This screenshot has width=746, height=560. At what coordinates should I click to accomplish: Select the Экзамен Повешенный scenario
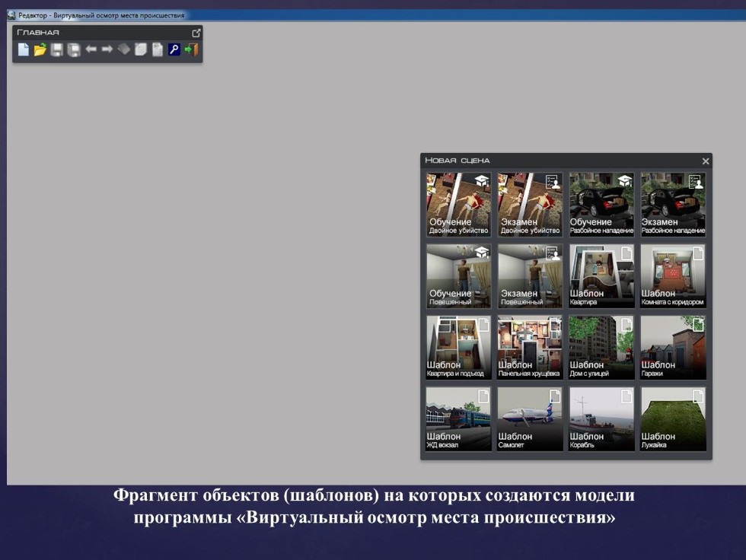(530, 275)
